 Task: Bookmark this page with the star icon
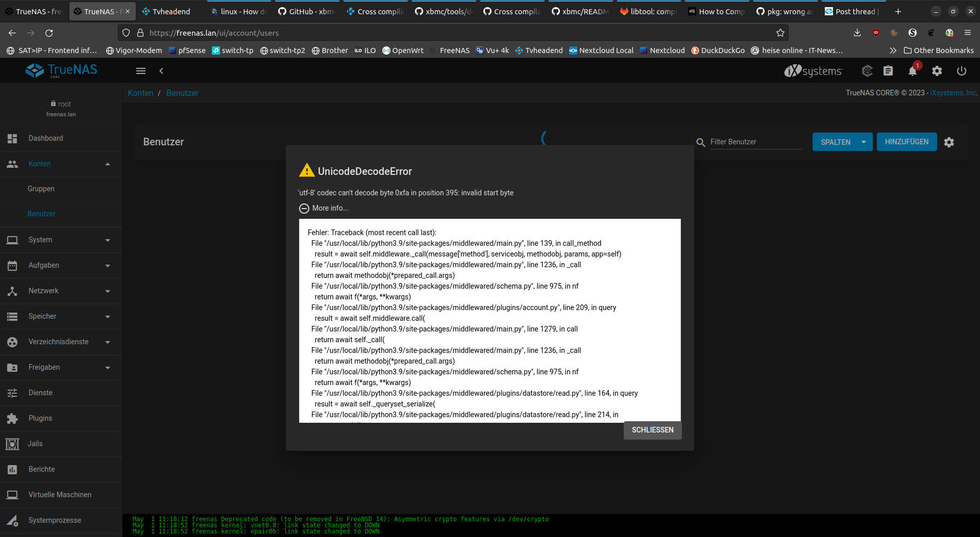pyautogui.click(x=780, y=33)
